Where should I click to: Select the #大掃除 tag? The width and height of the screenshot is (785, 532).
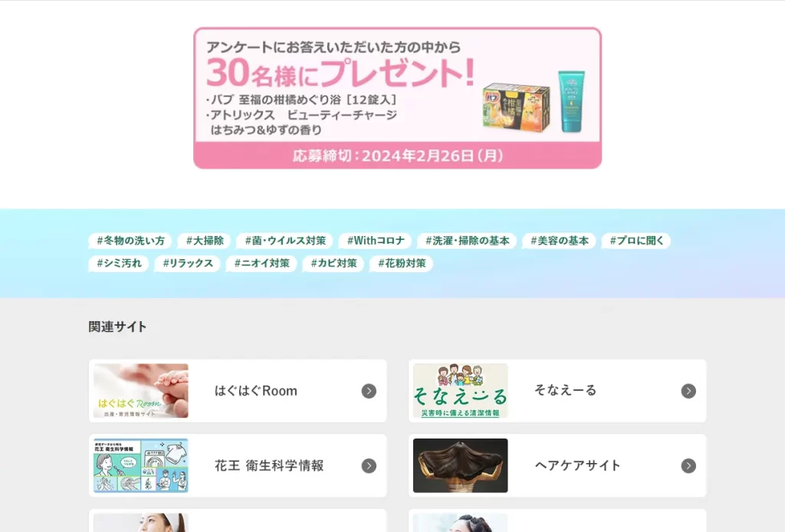coord(205,241)
